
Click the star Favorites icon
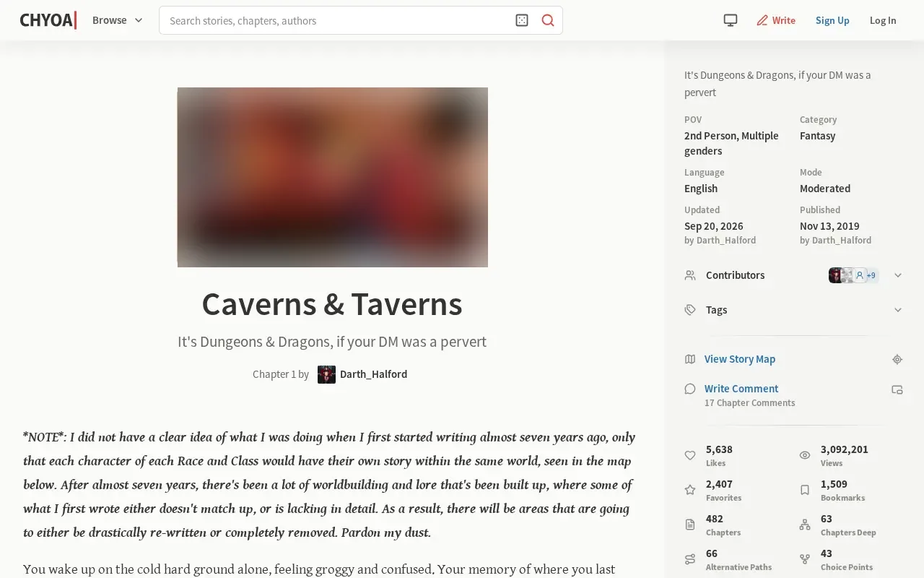(x=690, y=490)
